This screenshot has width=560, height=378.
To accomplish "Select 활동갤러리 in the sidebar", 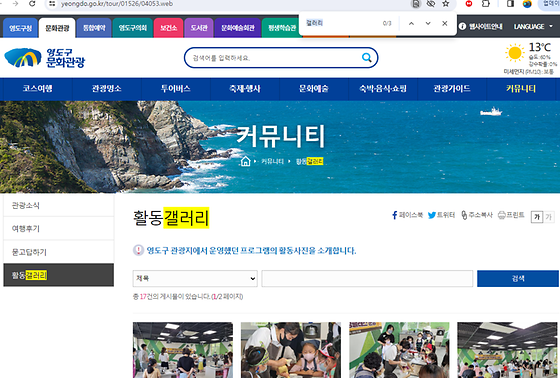I will (x=59, y=275).
